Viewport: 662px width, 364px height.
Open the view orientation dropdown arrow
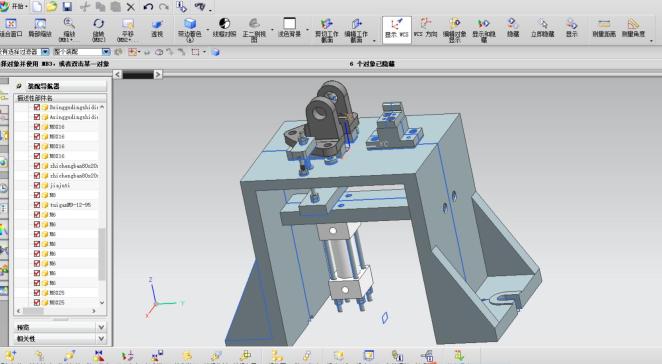[x=272, y=30]
